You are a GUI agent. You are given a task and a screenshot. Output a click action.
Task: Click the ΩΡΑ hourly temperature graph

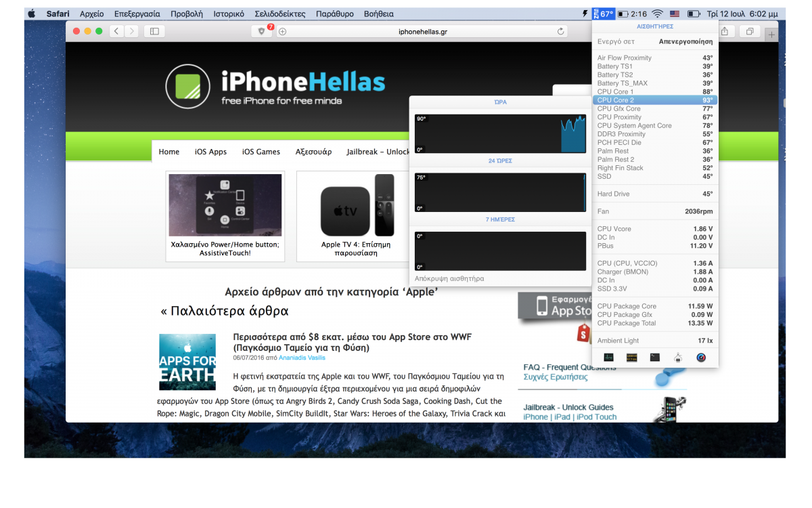[x=500, y=133]
